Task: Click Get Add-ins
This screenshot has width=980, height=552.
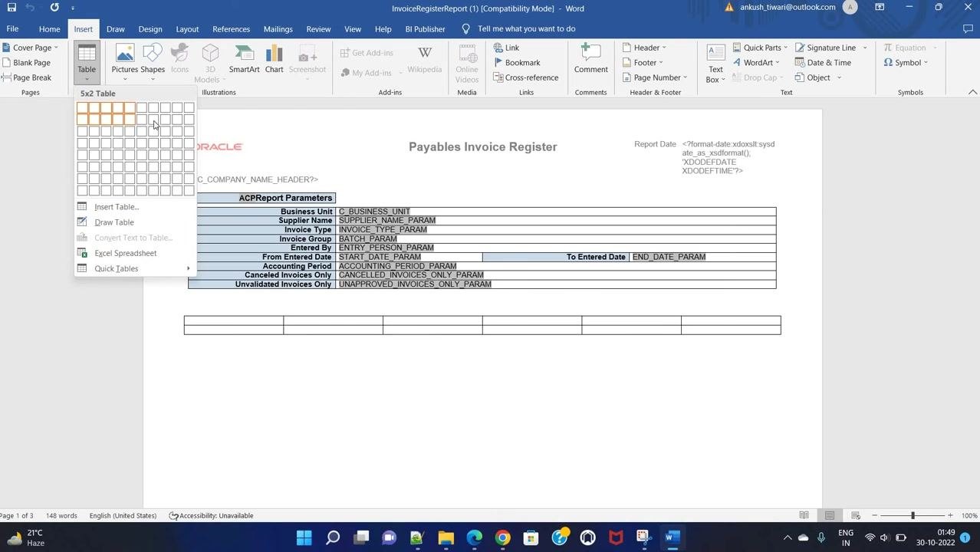Action: (x=367, y=53)
